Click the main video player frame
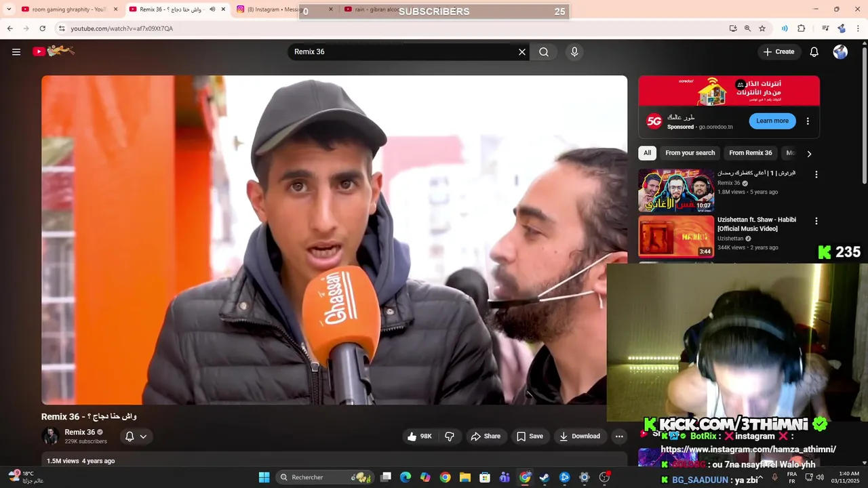The height and width of the screenshot is (488, 868). pyautogui.click(x=334, y=240)
